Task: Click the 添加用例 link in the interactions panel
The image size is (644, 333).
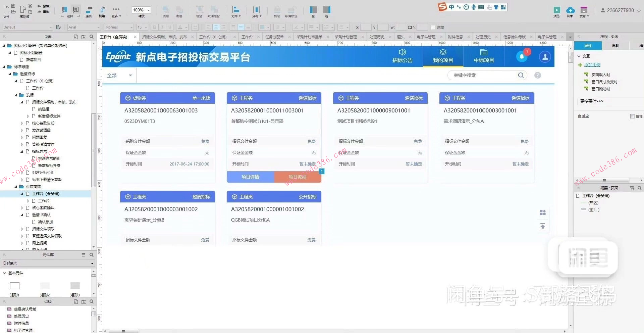Action: pos(592,64)
